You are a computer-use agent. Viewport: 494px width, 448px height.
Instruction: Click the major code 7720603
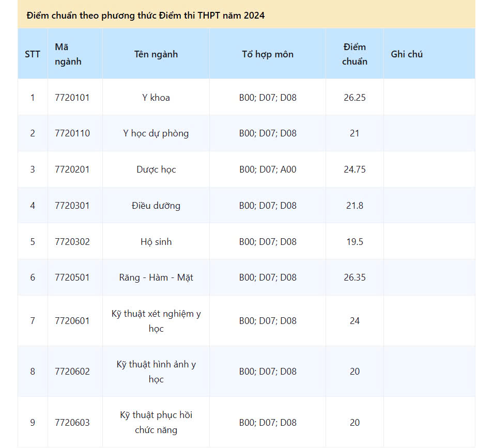72,423
